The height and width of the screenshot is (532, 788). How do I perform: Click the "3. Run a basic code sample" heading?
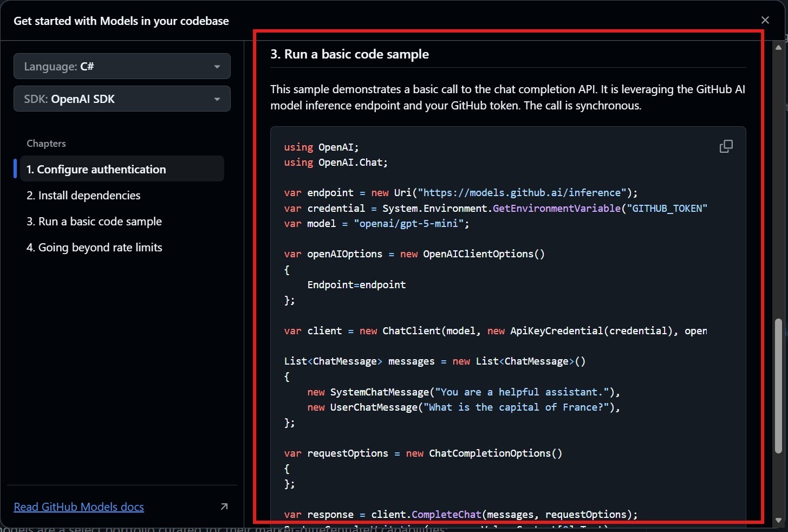click(x=349, y=54)
